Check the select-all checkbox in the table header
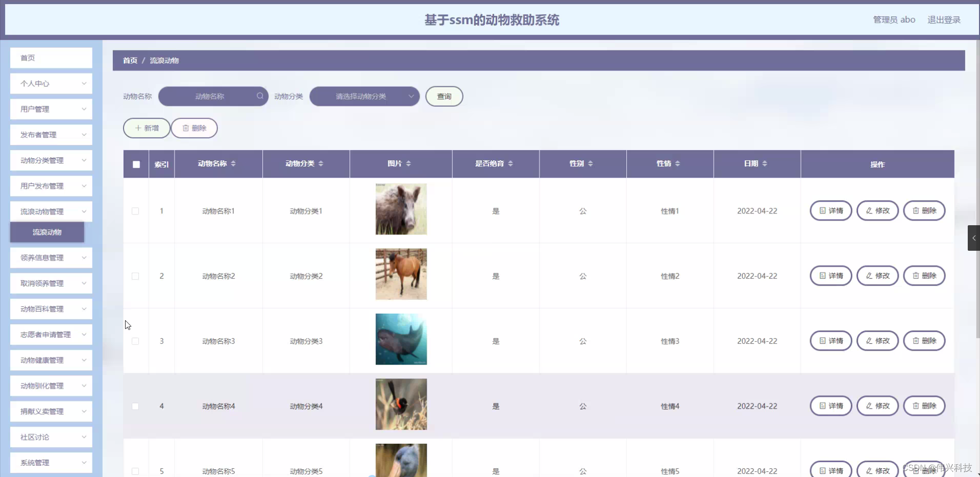The width and height of the screenshot is (980, 477). click(136, 164)
